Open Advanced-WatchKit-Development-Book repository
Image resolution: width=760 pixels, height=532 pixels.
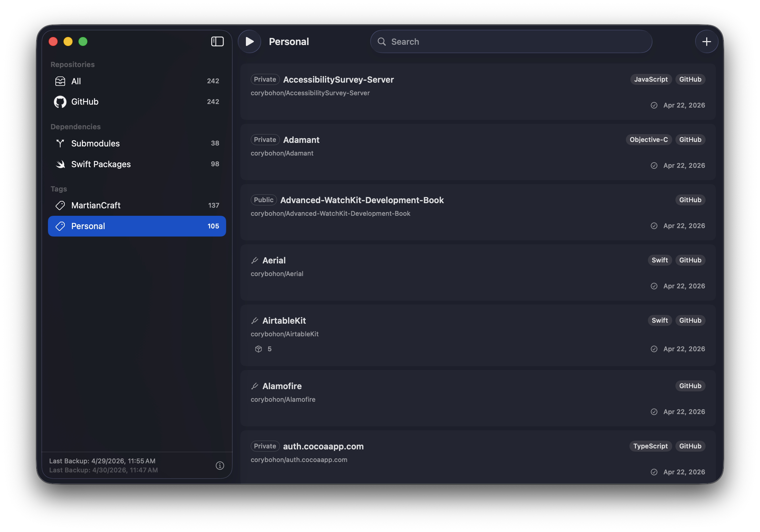pyautogui.click(x=478, y=212)
